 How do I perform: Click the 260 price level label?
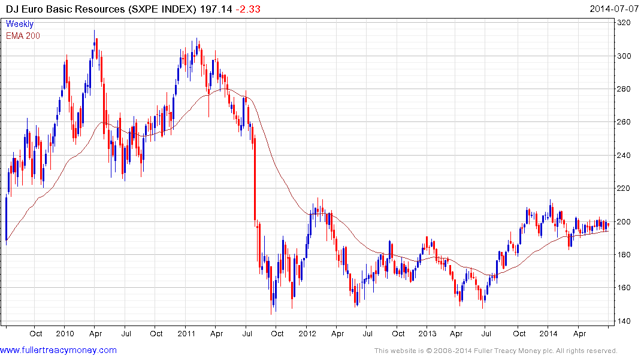click(x=624, y=122)
